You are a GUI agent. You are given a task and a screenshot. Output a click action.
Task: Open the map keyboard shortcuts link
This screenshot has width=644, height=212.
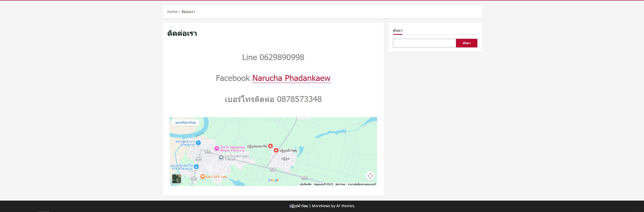tap(305, 184)
